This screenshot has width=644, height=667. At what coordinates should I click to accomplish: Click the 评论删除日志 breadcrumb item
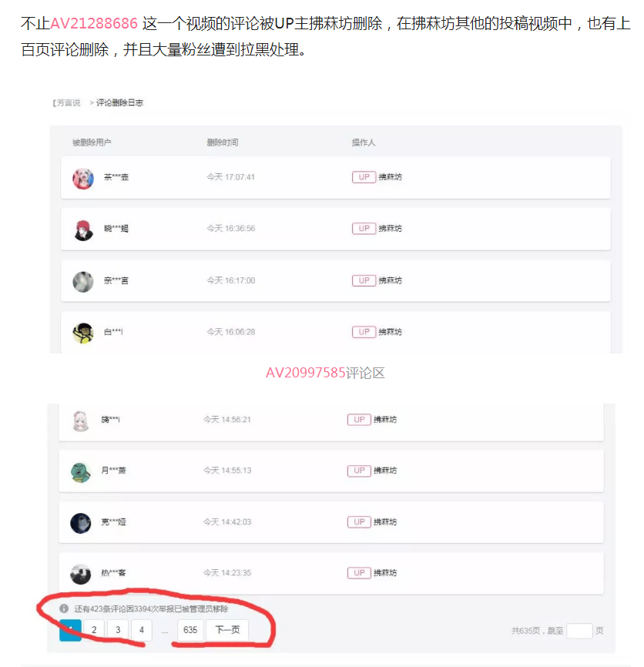[119, 102]
